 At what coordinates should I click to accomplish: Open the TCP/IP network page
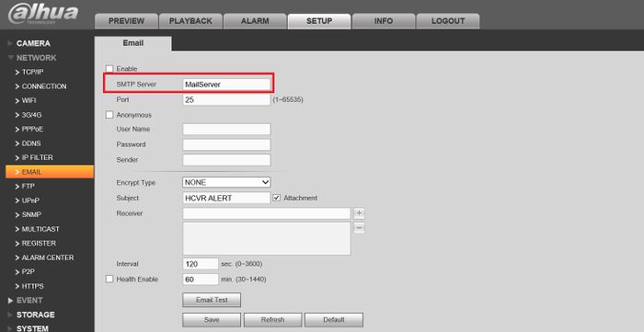[x=32, y=73]
